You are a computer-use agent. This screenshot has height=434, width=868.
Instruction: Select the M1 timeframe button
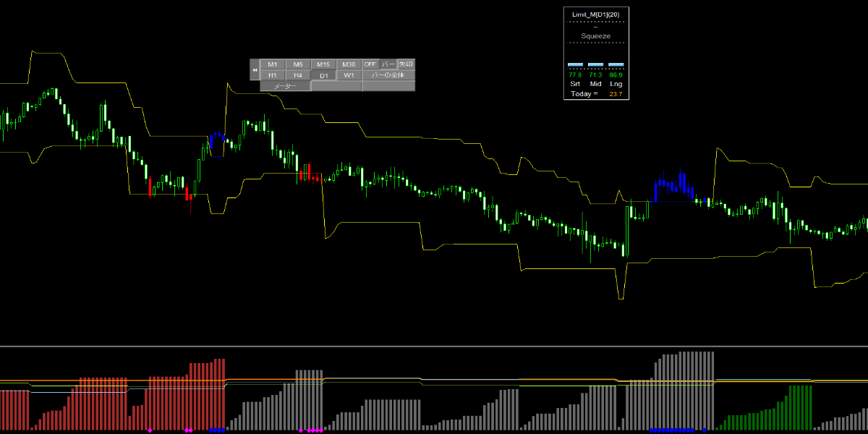[273, 64]
